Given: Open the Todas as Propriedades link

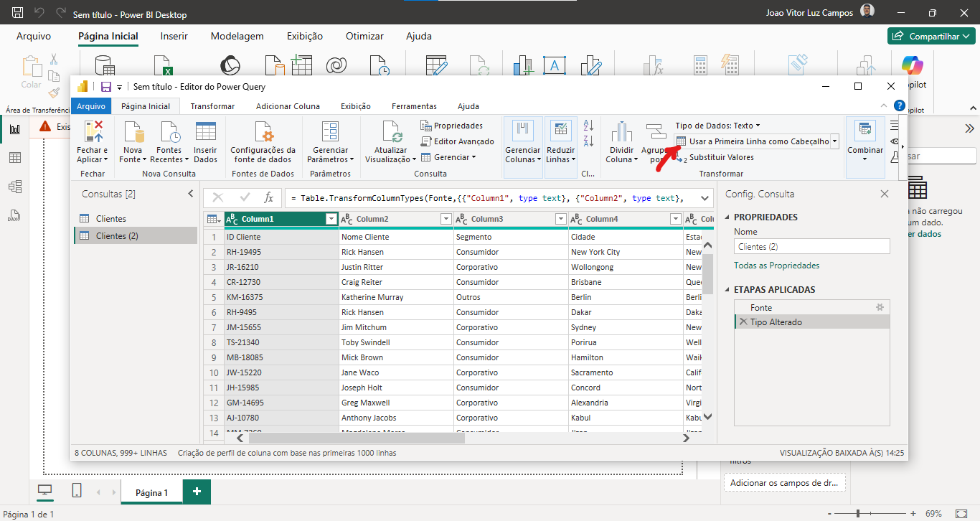Looking at the screenshot, I should [776, 266].
